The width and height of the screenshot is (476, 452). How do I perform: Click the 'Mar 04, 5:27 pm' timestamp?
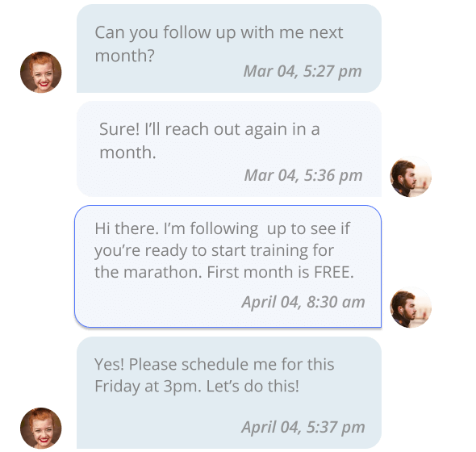(303, 72)
